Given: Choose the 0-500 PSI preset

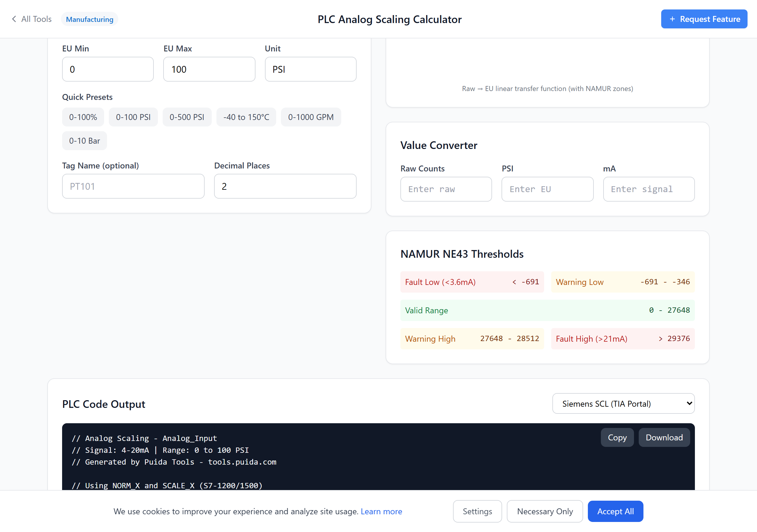Looking at the screenshot, I should tap(187, 117).
